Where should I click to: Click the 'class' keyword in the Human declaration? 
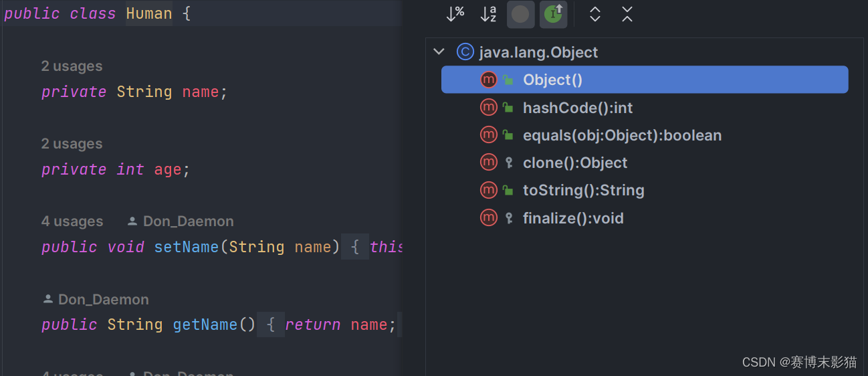(93, 14)
